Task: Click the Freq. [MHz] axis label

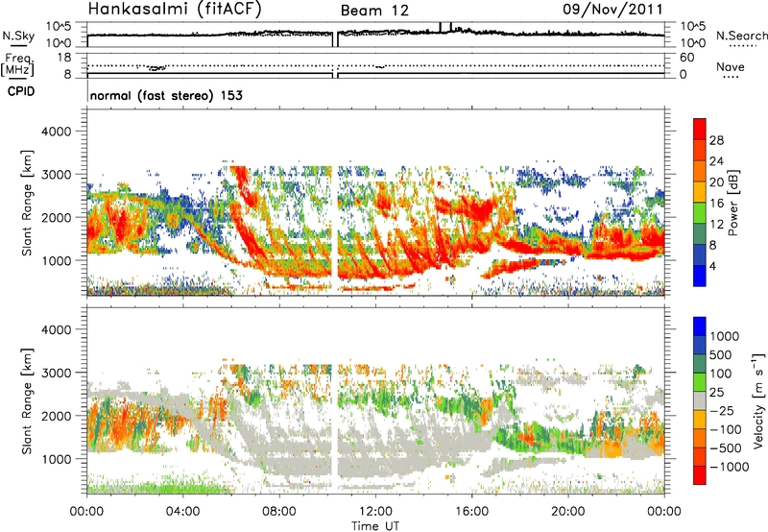Action: click(x=17, y=64)
